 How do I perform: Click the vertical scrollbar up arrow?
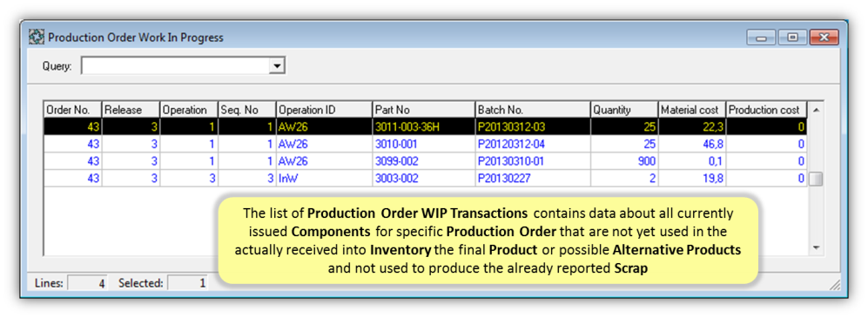(816, 111)
